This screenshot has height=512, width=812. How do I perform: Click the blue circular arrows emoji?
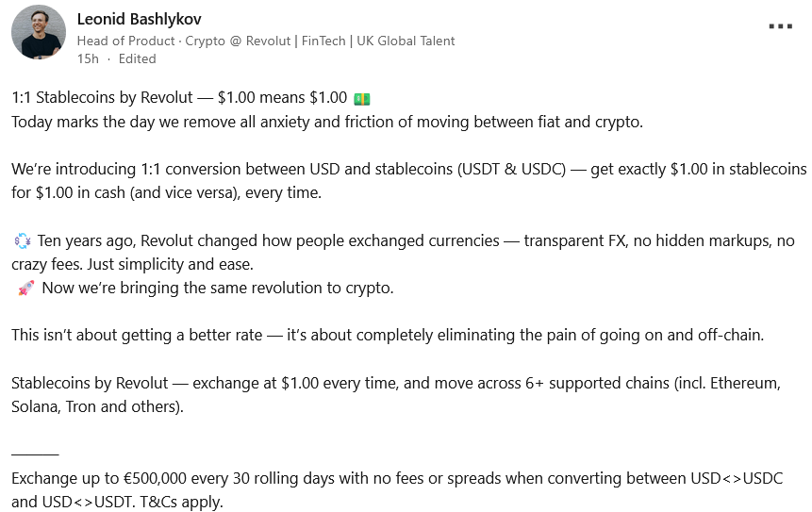pyautogui.click(x=23, y=241)
